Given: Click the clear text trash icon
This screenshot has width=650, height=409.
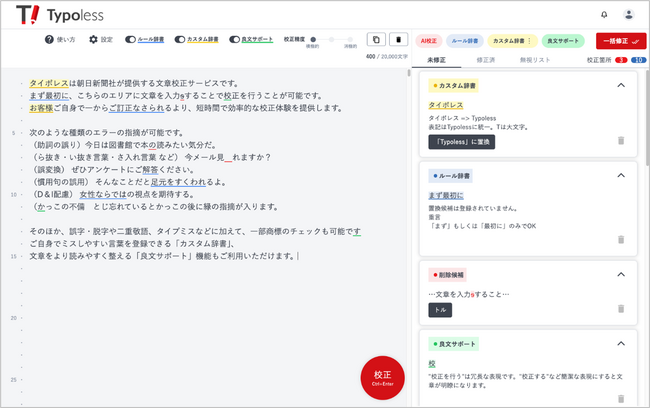Looking at the screenshot, I should click(x=399, y=40).
